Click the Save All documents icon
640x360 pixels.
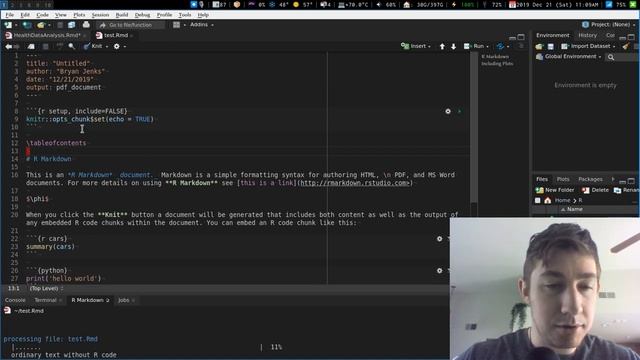coord(71,25)
